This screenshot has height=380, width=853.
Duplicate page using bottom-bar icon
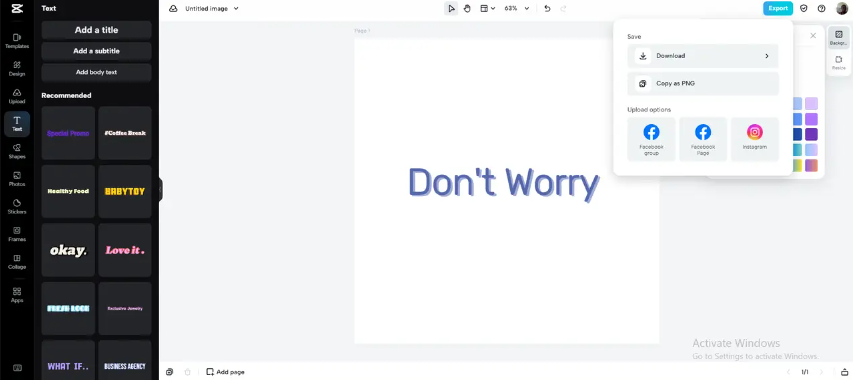[x=170, y=372]
